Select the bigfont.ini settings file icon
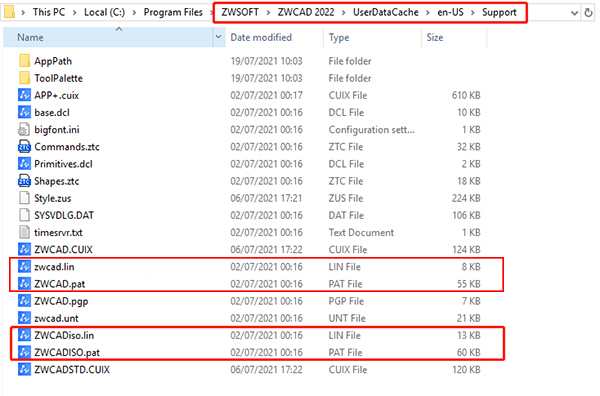The width and height of the screenshot is (600, 396). [24, 129]
